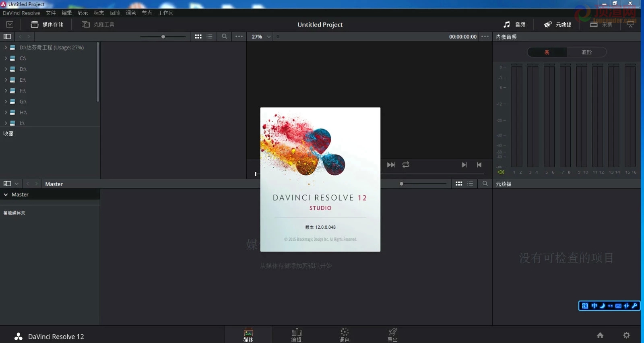The image size is (644, 343).
Task: Go forward in media storage browser
Action: pyautogui.click(x=29, y=36)
